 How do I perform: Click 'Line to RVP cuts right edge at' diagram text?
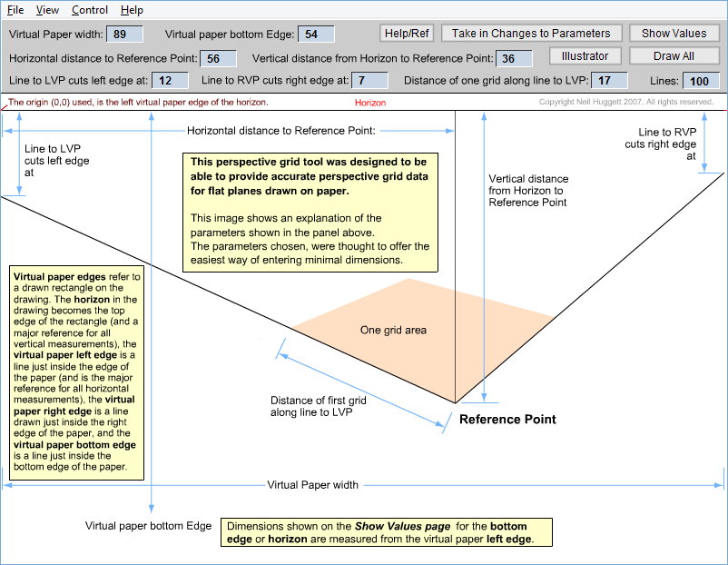point(660,144)
